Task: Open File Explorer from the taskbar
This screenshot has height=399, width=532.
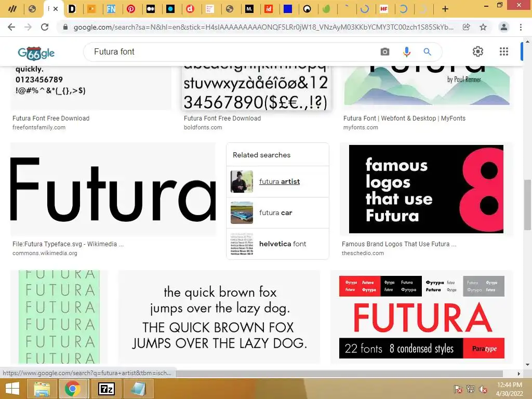Action: 42,389
